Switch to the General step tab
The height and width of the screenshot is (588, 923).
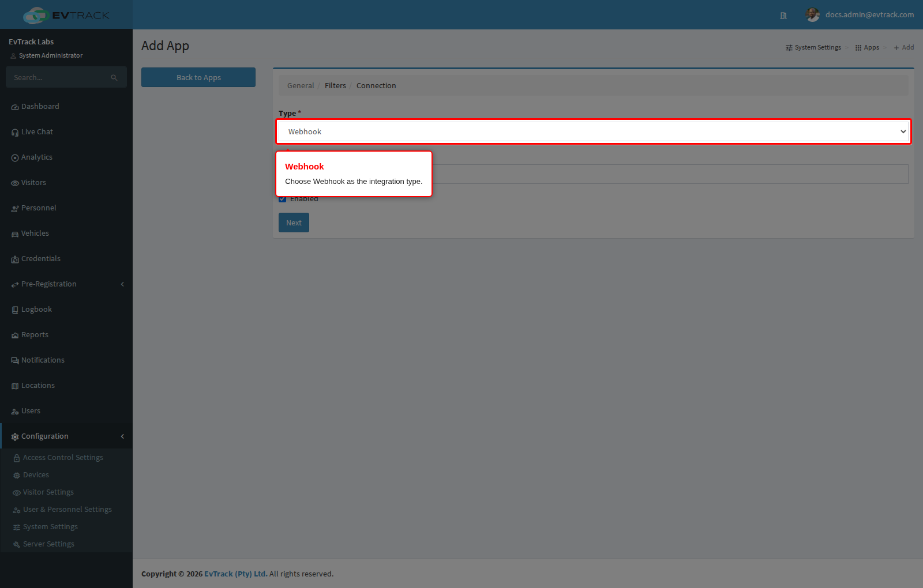click(x=301, y=86)
